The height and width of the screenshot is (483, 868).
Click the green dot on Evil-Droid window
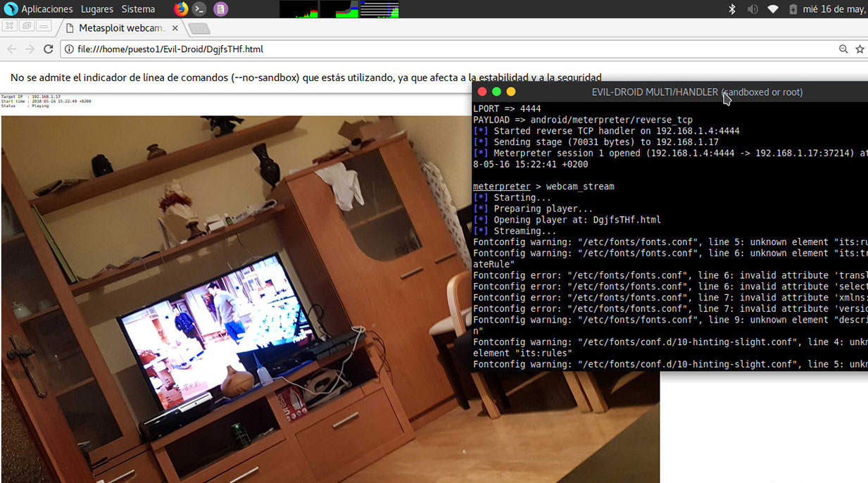(x=496, y=92)
